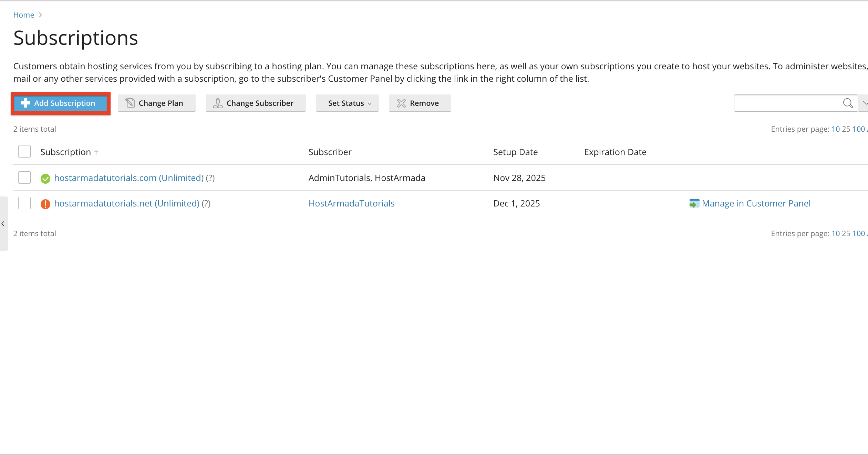This screenshot has width=868, height=455.
Task: Click the Dec 1, 2025 setup date
Action: [517, 203]
